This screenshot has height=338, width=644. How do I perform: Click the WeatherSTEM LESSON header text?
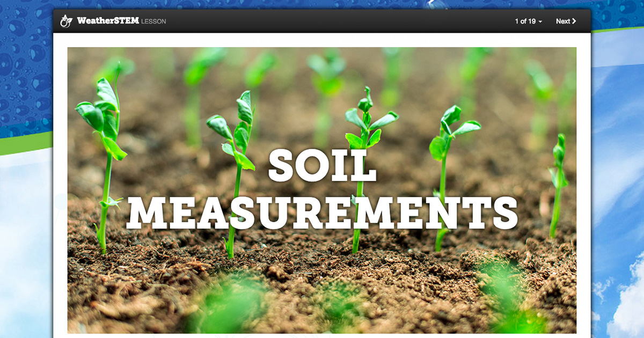pyautogui.click(x=121, y=21)
